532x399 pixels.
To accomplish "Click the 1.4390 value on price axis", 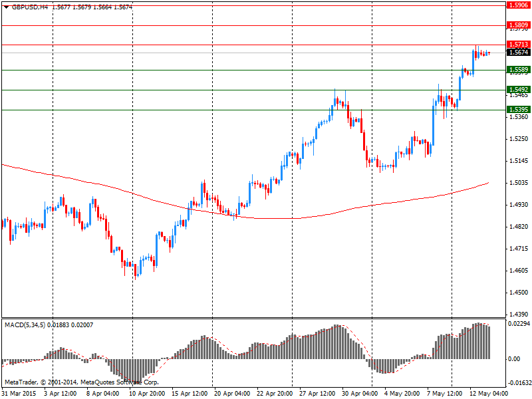I will pos(519,315).
